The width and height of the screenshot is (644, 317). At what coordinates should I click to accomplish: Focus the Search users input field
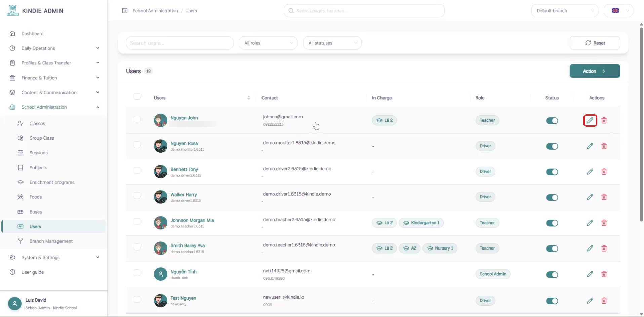point(179,43)
